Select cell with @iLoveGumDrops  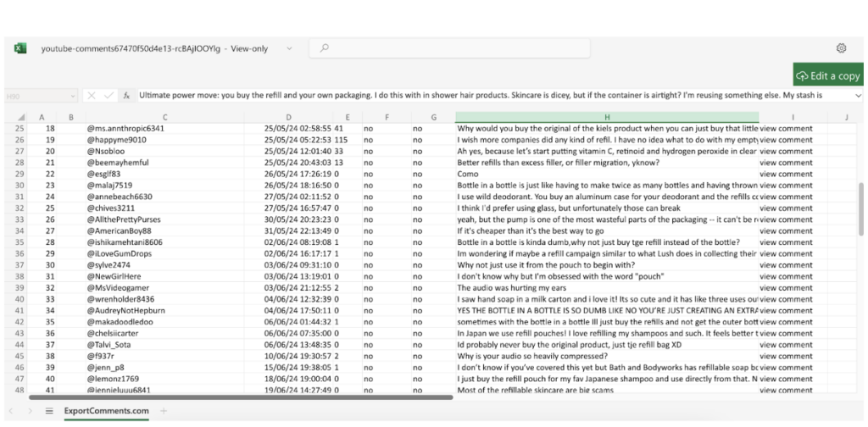(x=164, y=253)
